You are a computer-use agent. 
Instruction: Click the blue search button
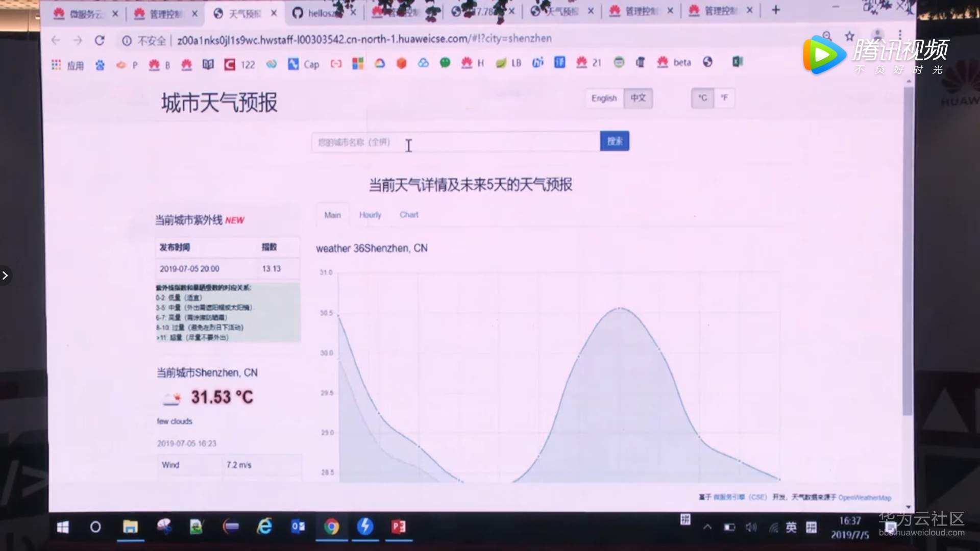click(x=615, y=141)
